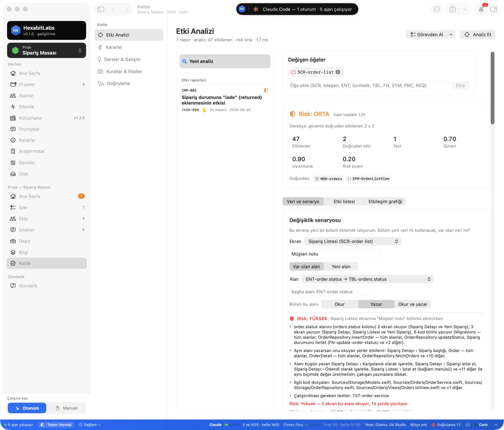This screenshot has width=504, height=430.
Task: Open Gündelik journal in the sidebar
Action: (x=47, y=286)
